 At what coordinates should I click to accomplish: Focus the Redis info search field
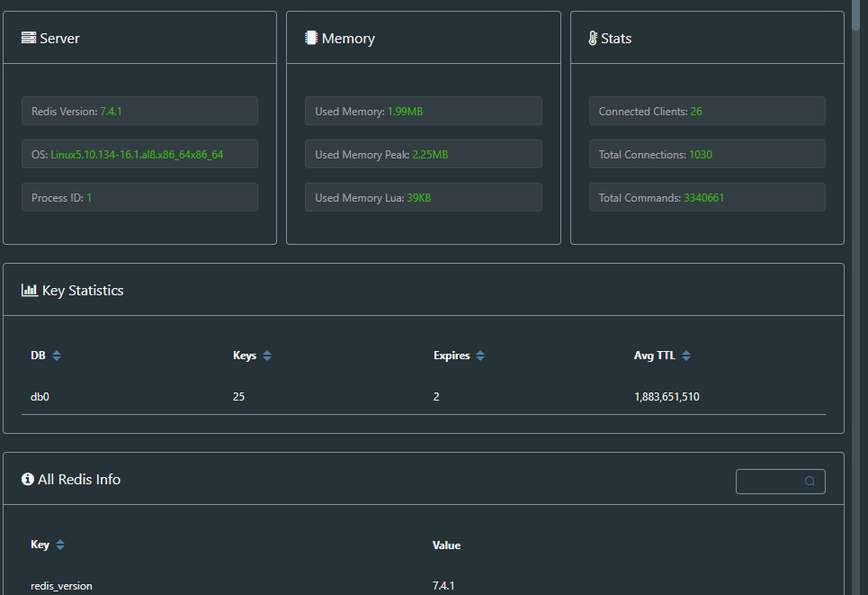coord(770,482)
